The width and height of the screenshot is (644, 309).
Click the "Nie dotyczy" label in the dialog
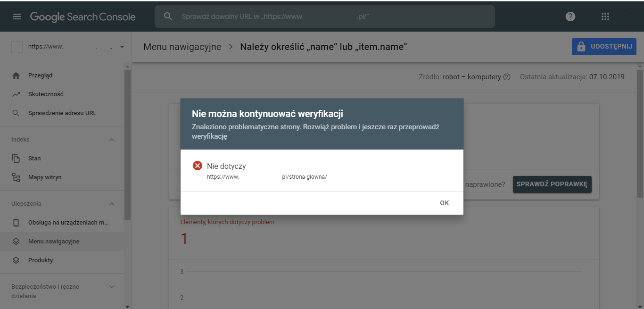click(226, 166)
